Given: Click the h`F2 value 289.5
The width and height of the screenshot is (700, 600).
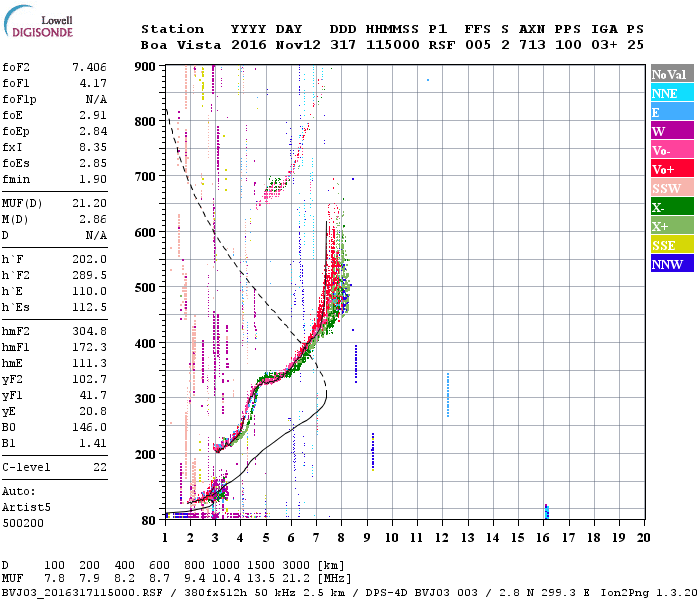Looking at the screenshot, I should (89, 276).
